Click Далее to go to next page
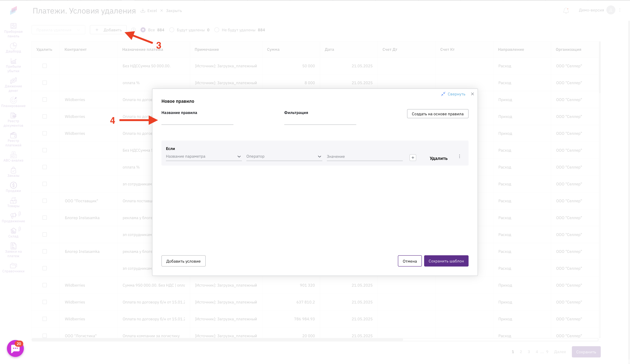Viewport: 630px width, 364px height. pos(560,352)
